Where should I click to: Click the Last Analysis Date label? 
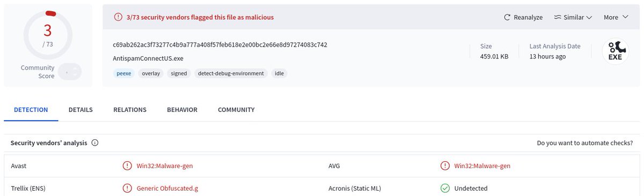pos(555,47)
